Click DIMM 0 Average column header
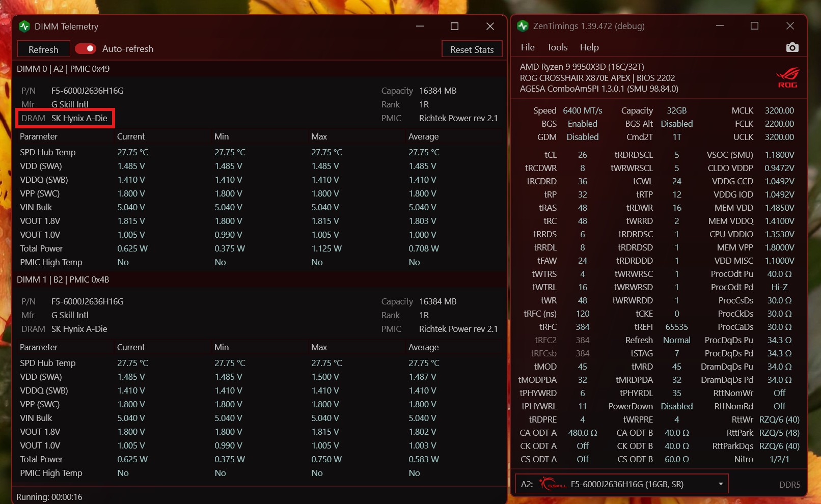 (424, 137)
